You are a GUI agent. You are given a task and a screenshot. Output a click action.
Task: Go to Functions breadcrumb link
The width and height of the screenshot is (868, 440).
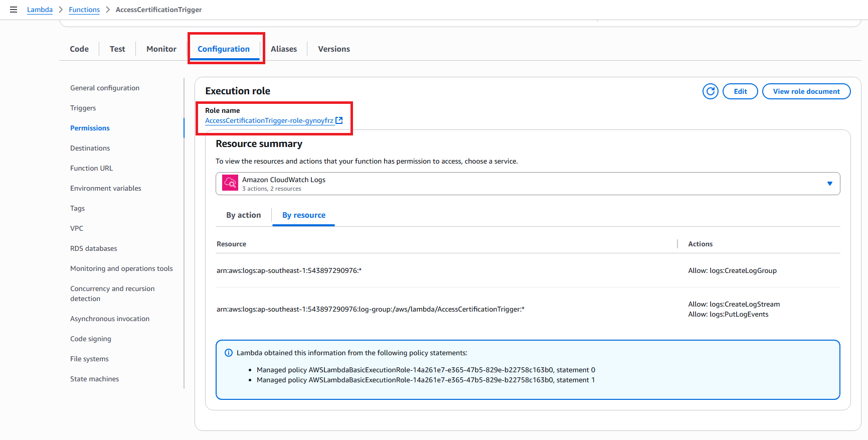point(84,10)
